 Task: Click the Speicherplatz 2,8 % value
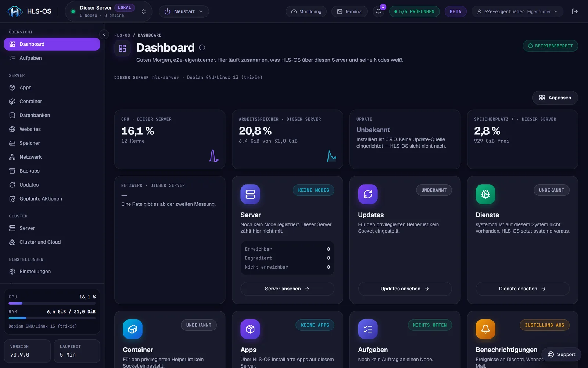pos(487,131)
